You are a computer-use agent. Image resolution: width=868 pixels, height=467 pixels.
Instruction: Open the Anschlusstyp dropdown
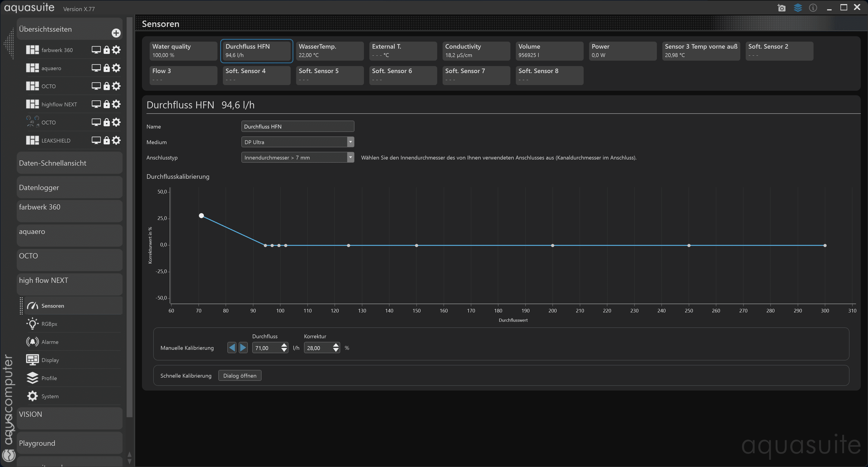[x=297, y=157]
